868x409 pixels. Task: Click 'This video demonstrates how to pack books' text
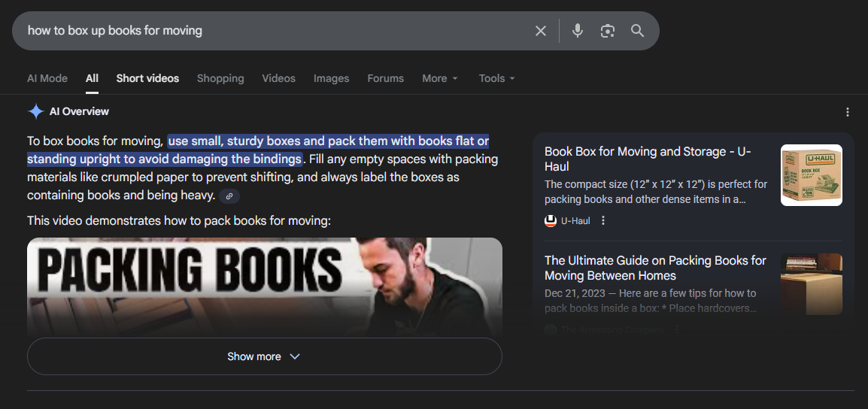click(179, 221)
